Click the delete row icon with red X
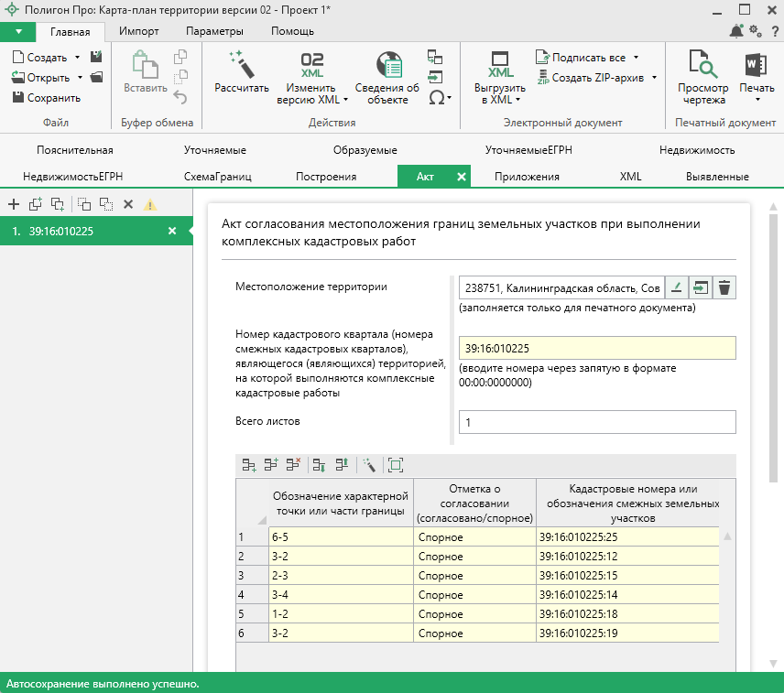The width and height of the screenshot is (784, 693). (x=294, y=465)
